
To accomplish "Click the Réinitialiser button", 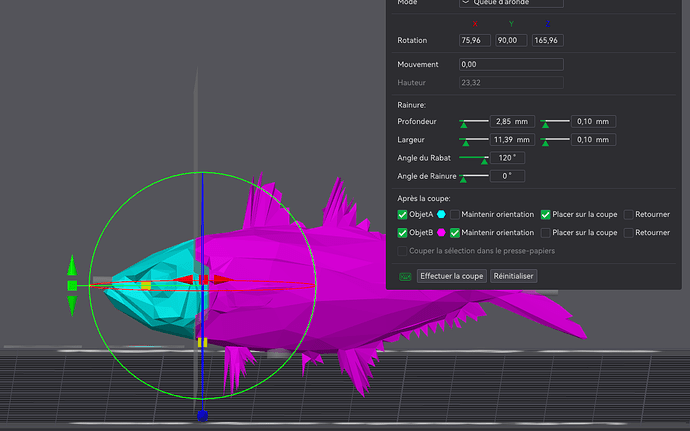I will pos(513,276).
